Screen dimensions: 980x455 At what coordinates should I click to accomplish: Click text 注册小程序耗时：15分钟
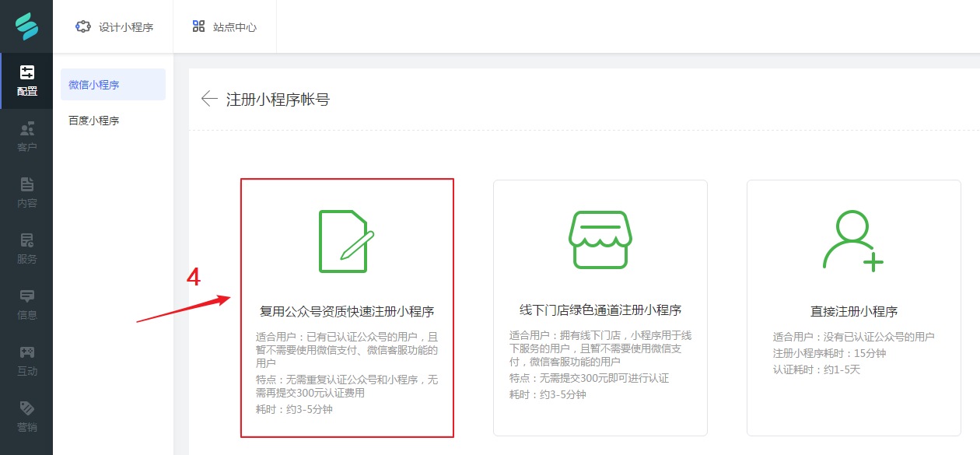829,353
